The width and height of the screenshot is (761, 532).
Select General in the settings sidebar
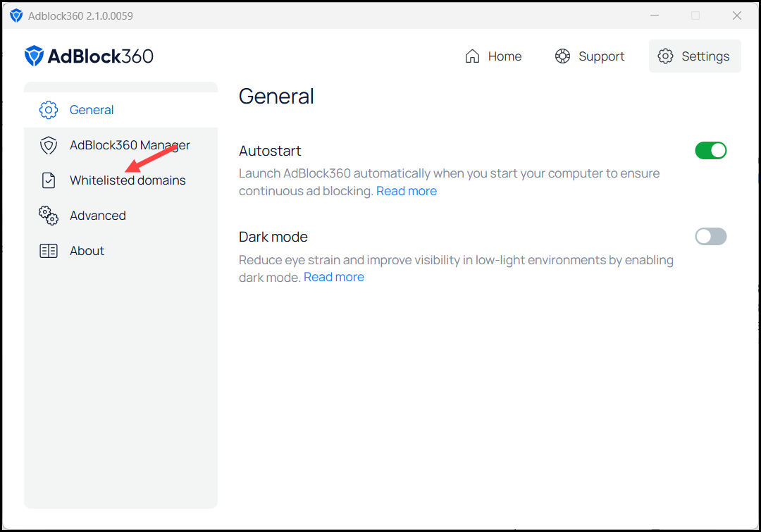pos(121,110)
